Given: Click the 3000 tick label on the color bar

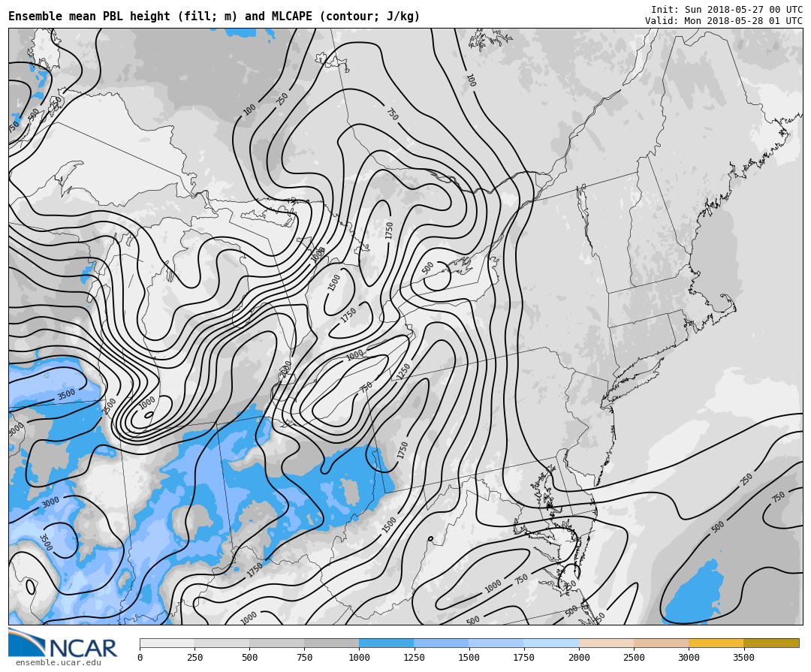Looking at the screenshot, I should 689,658.
